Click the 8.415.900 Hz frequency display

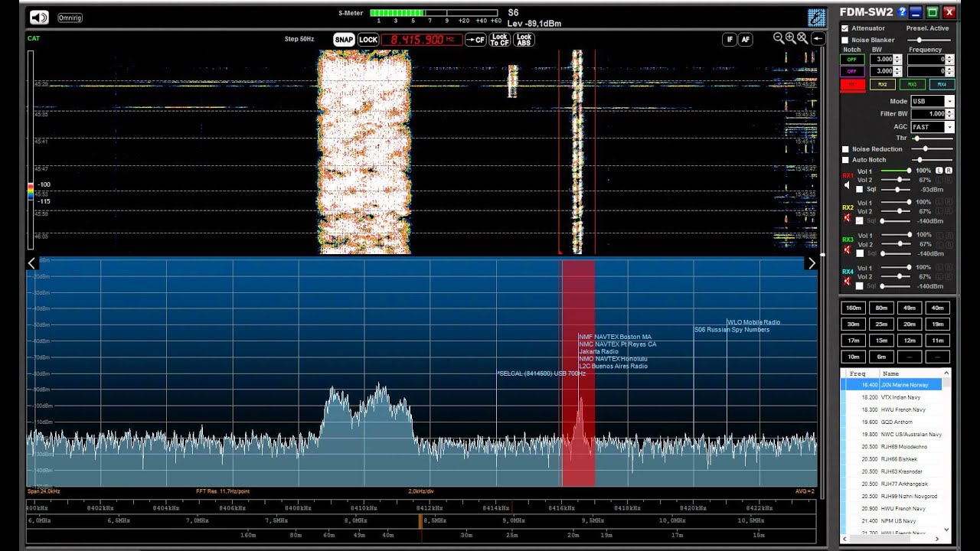pyautogui.click(x=423, y=40)
